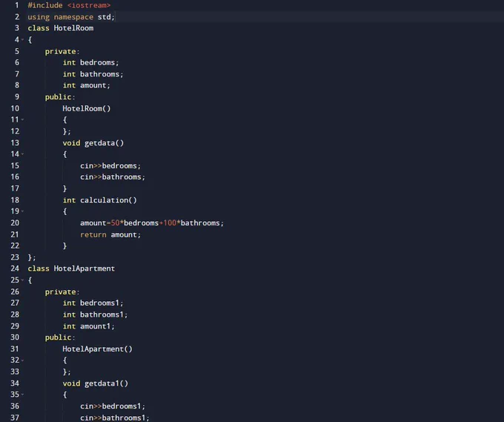The image size is (504, 422).
Task: Click 'cin>>bedrooms;' on line 15
Action: tap(110, 166)
